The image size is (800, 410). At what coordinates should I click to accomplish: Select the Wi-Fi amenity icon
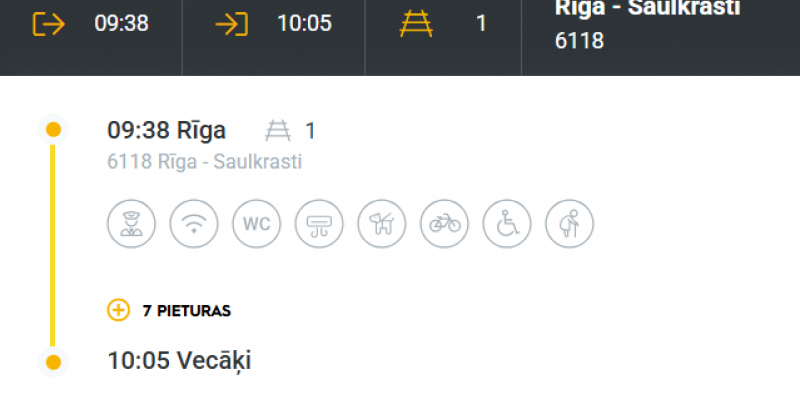pos(194,224)
